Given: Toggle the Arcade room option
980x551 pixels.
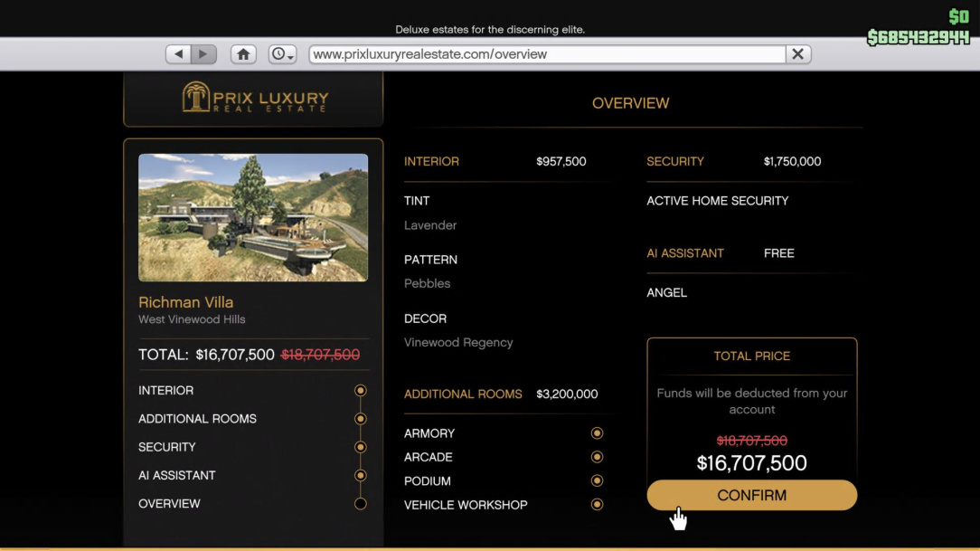Looking at the screenshot, I should pyautogui.click(x=597, y=457).
